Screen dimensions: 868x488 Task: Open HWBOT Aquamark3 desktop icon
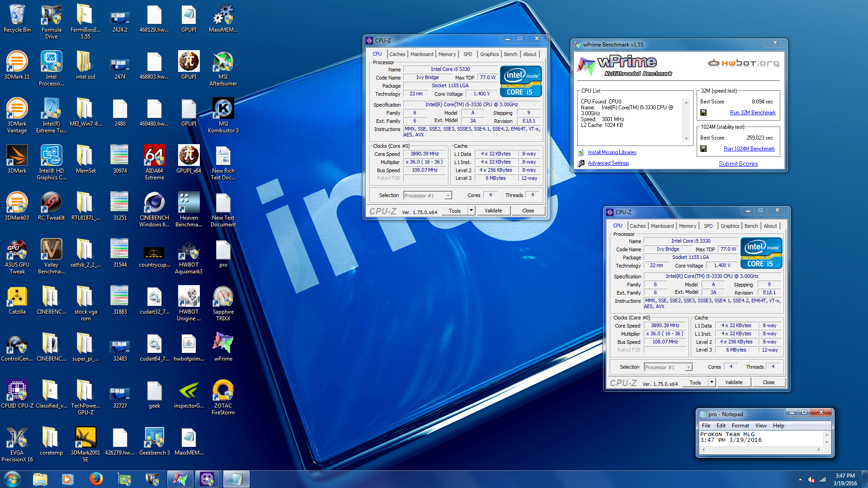[x=189, y=257]
